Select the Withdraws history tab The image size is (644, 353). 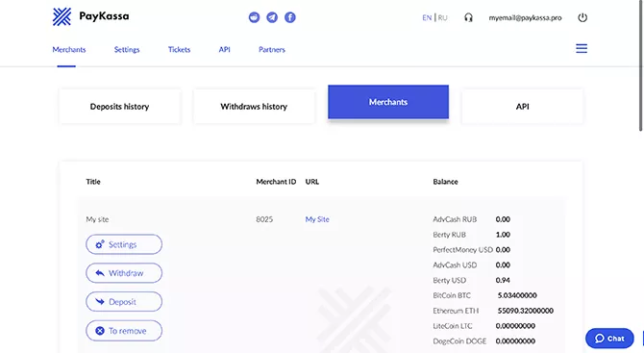[x=254, y=107]
